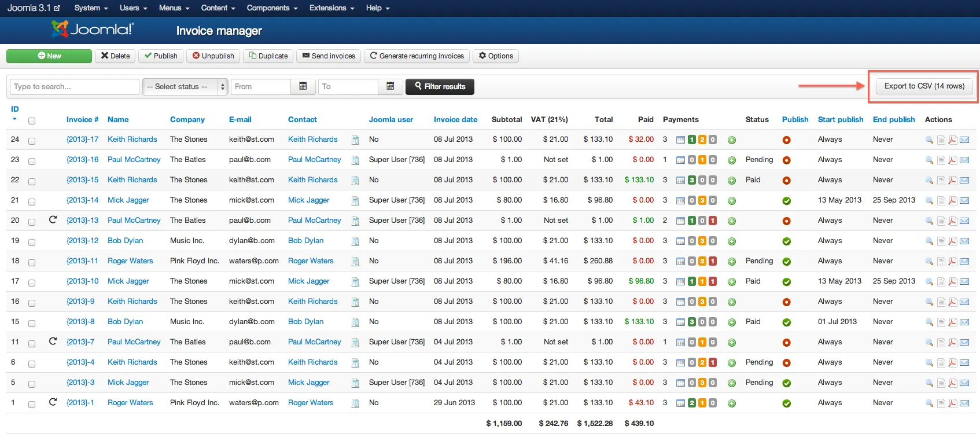Click the magnifier preview icon for invoice {2013}-15
Viewport: 980px width, 437px height.
coord(929,181)
